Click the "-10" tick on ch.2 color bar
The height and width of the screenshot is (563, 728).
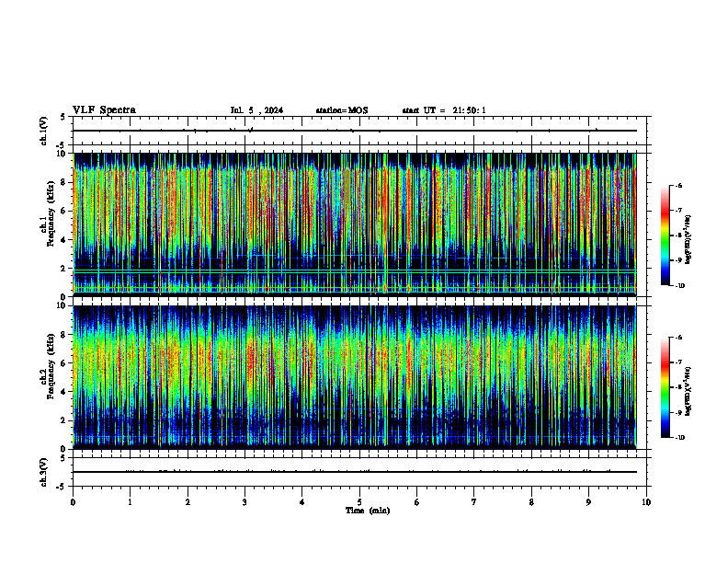tap(679, 438)
